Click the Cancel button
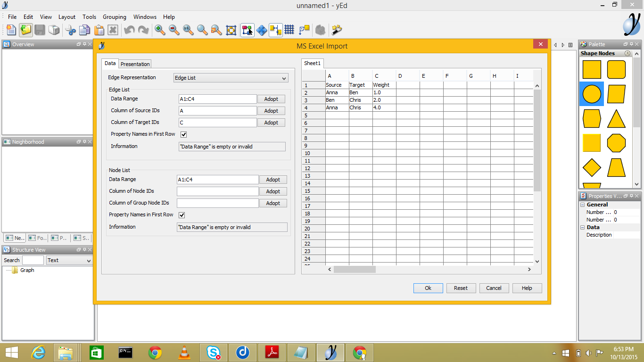Image resolution: width=644 pixels, height=362 pixels. (494, 288)
